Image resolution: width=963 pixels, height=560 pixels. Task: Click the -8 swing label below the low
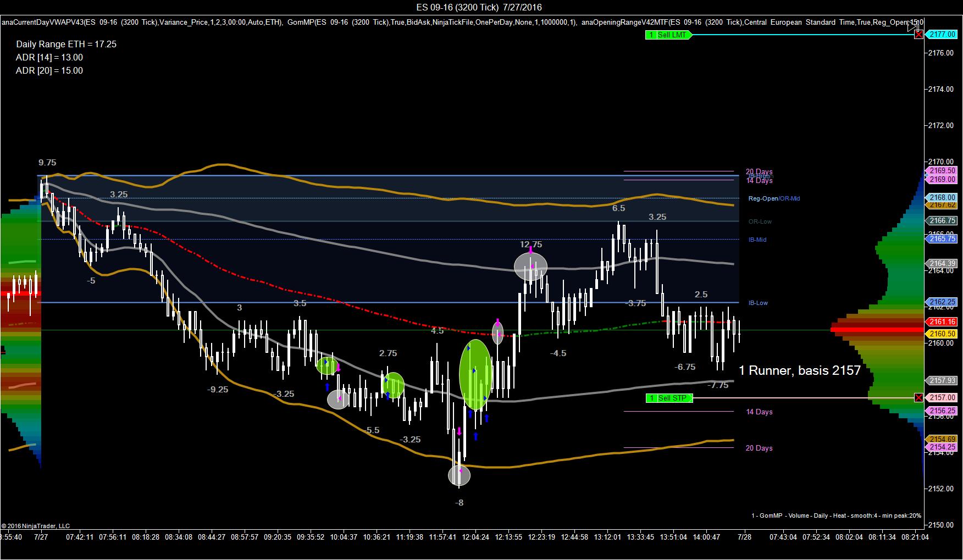click(x=460, y=502)
